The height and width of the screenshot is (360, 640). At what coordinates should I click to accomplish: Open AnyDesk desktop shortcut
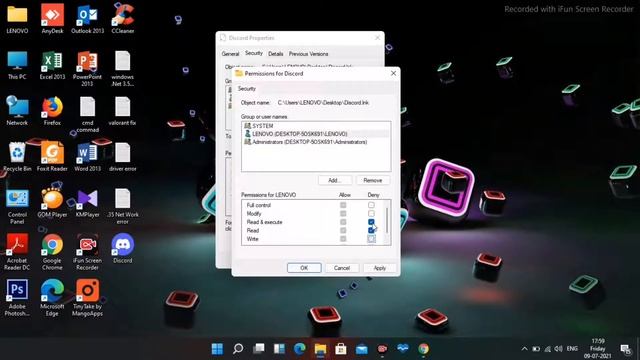[x=52, y=19]
